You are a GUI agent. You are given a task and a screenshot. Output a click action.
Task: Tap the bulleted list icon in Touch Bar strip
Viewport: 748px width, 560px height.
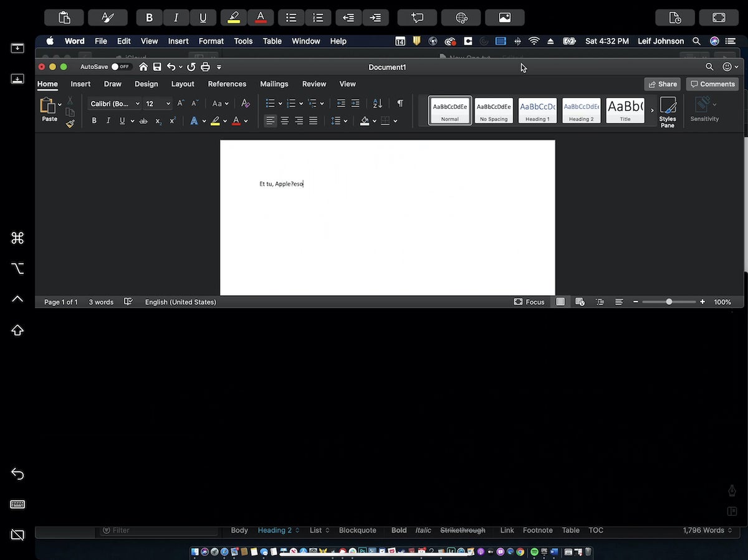coord(291,17)
